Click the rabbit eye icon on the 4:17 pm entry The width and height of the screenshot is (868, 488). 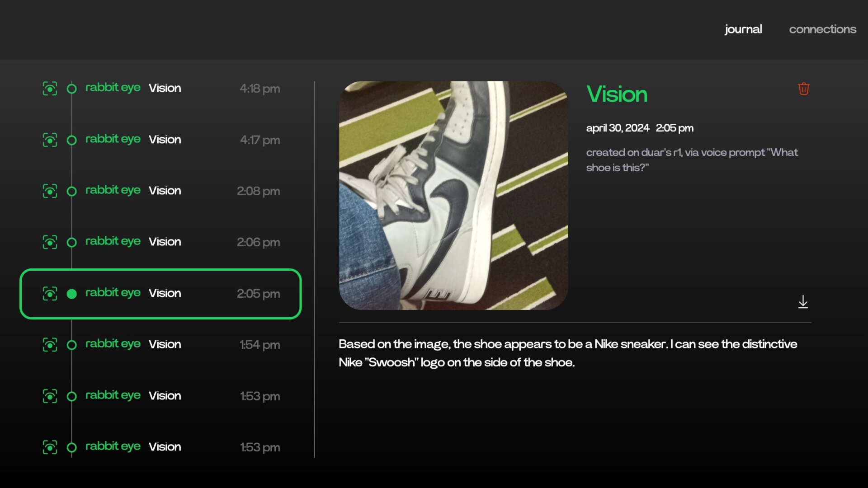tap(50, 140)
